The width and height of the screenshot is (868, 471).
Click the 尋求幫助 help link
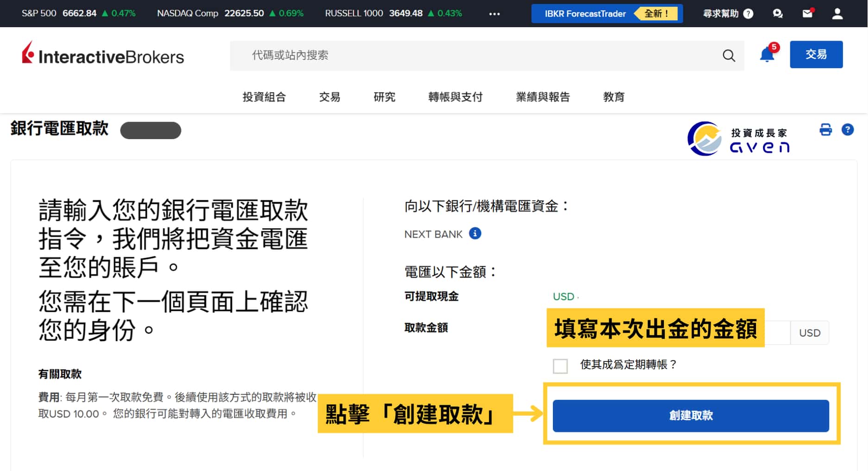[x=727, y=13]
